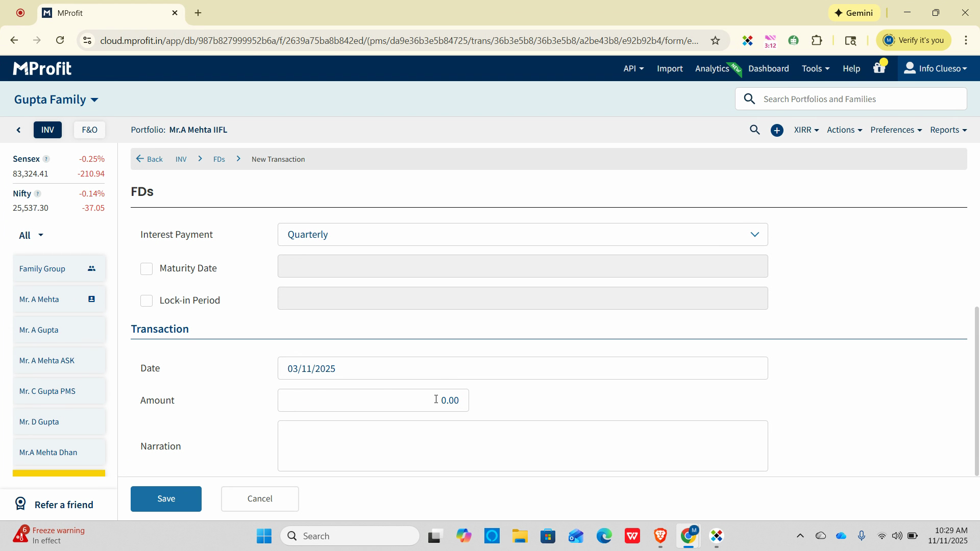
Task: Open the gift rewards icon
Action: (879, 68)
